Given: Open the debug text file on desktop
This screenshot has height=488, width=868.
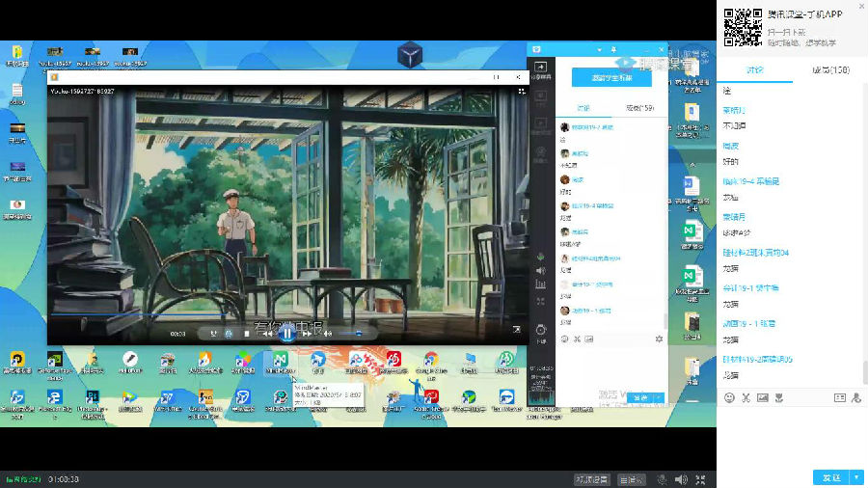Looking at the screenshot, I should click(17, 95).
